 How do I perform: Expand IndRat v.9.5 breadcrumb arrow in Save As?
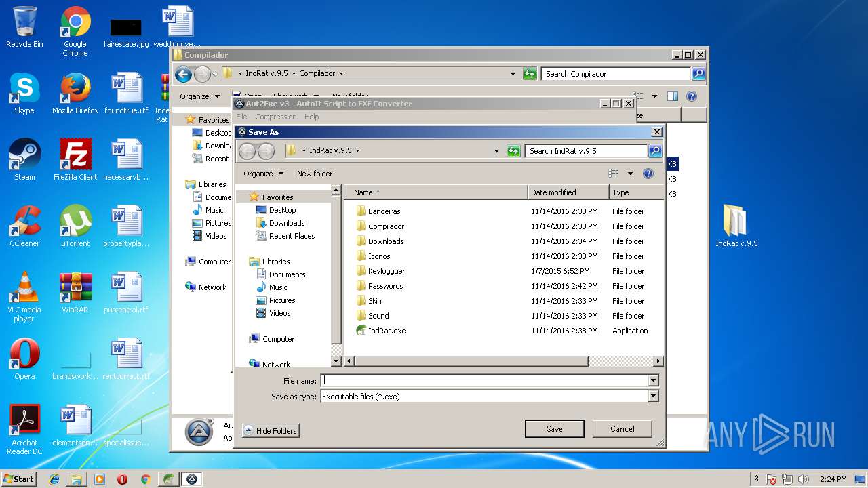(358, 151)
